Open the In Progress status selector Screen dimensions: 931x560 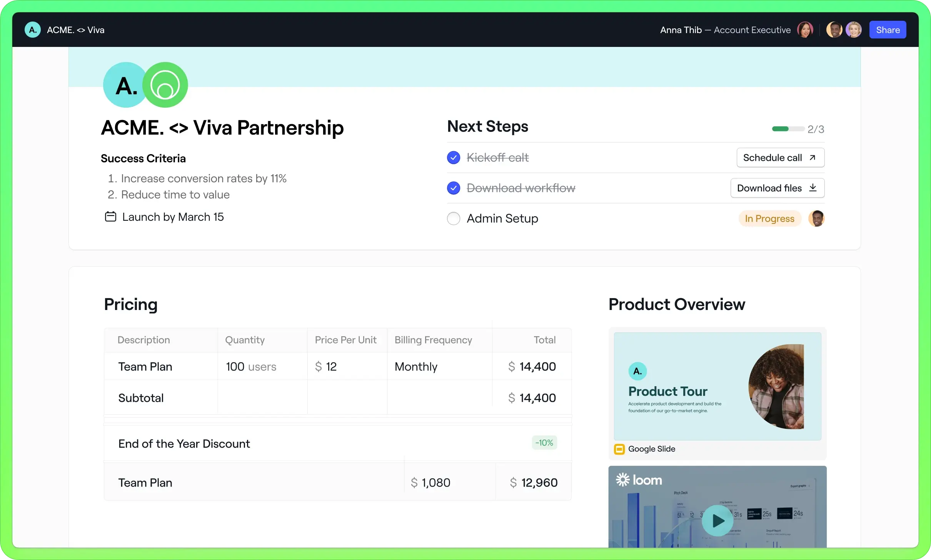click(769, 218)
